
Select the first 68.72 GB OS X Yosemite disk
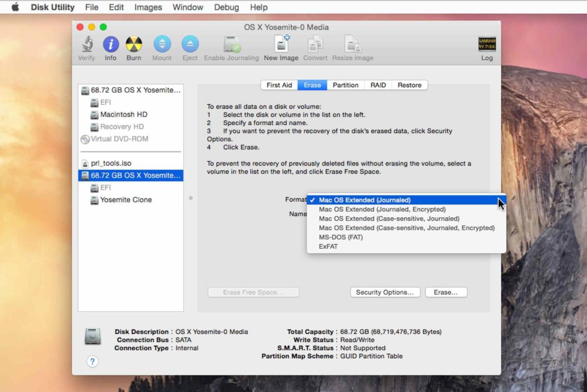pos(131,90)
